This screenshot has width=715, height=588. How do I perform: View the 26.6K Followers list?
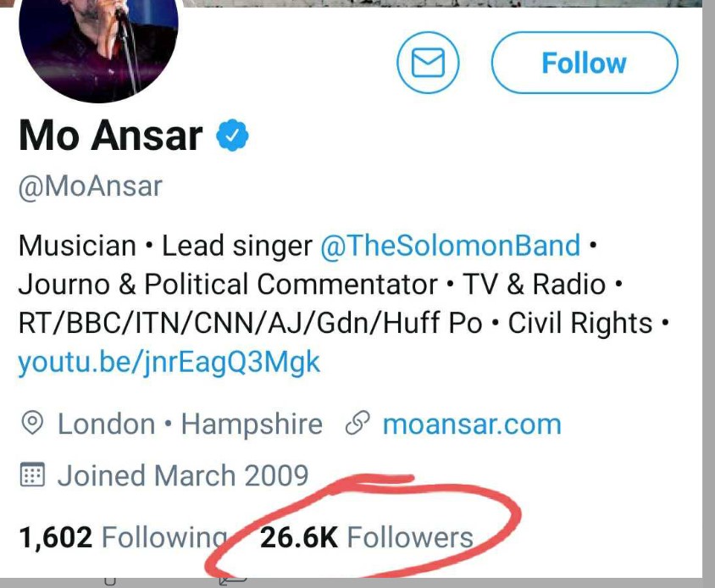point(367,537)
